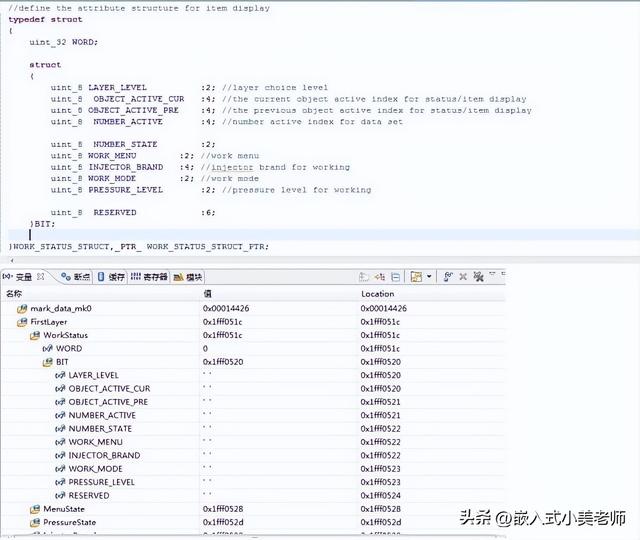The width and height of the screenshot is (640, 540).
Task: Click the WORK_MODE variable icon
Action: pyautogui.click(x=60, y=469)
